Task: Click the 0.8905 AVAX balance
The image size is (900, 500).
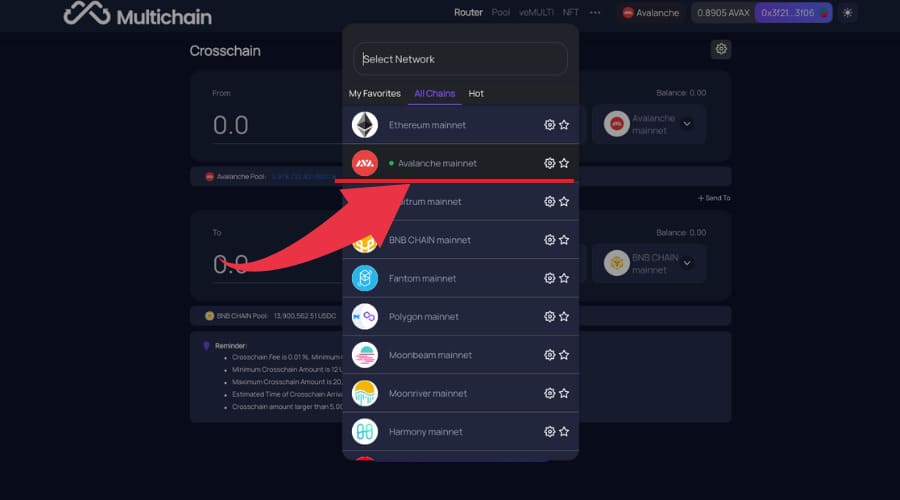Action: 723,13
